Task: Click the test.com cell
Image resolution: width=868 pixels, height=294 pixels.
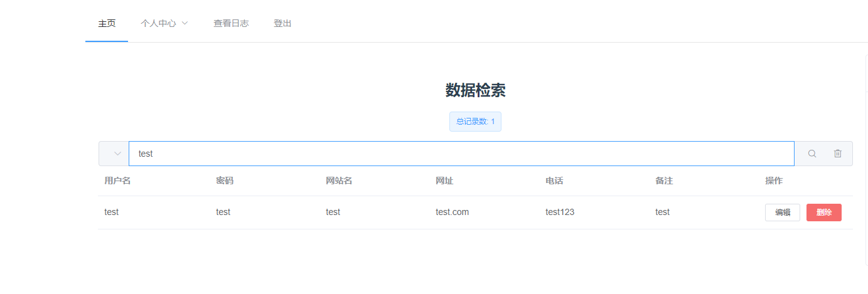Action: tap(452, 213)
